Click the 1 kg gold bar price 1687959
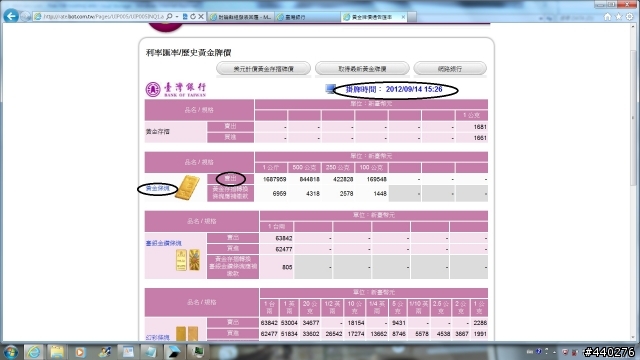Viewport: 640px width, 360px height. coord(274,179)
